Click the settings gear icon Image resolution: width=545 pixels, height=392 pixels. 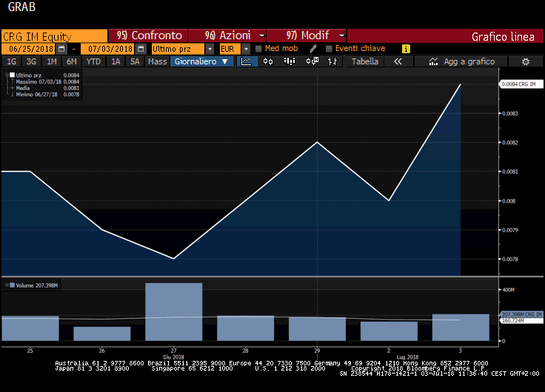pos(525,61)
